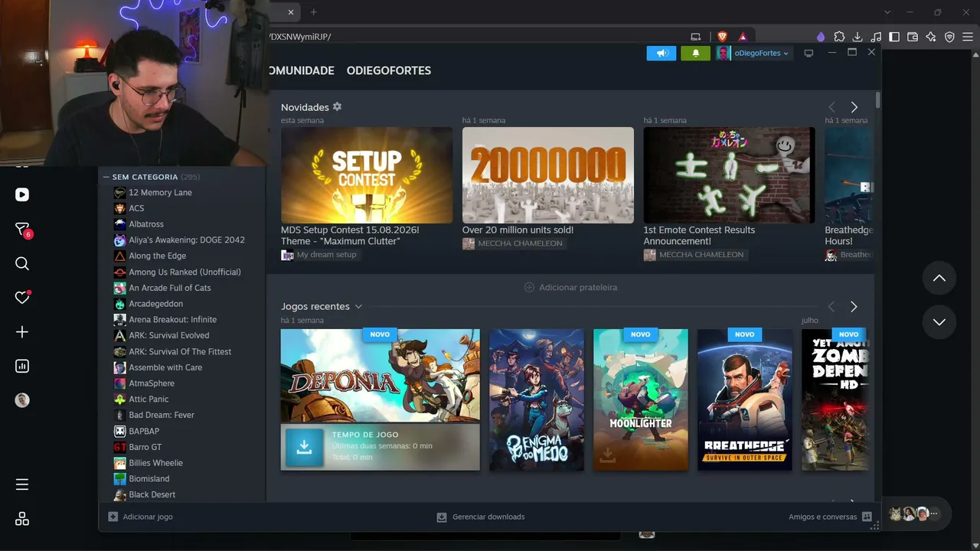This screenshot has width=980, height=551.
Task: Select 'Among Us Ranked (Unofficial)' game
Action: pyautogui.click(x=185, y=272)
